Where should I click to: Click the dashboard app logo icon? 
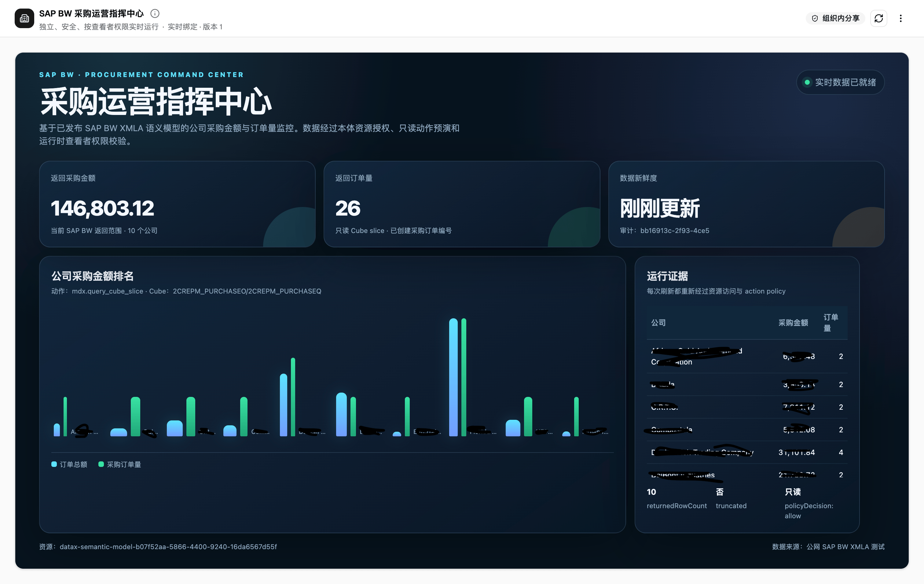[x=24, y=18]
